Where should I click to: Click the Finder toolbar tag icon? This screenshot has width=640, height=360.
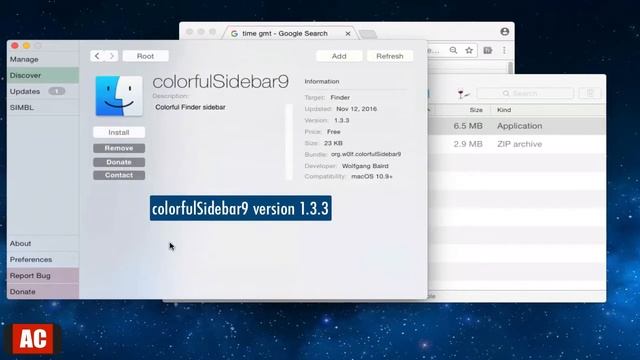463,94
